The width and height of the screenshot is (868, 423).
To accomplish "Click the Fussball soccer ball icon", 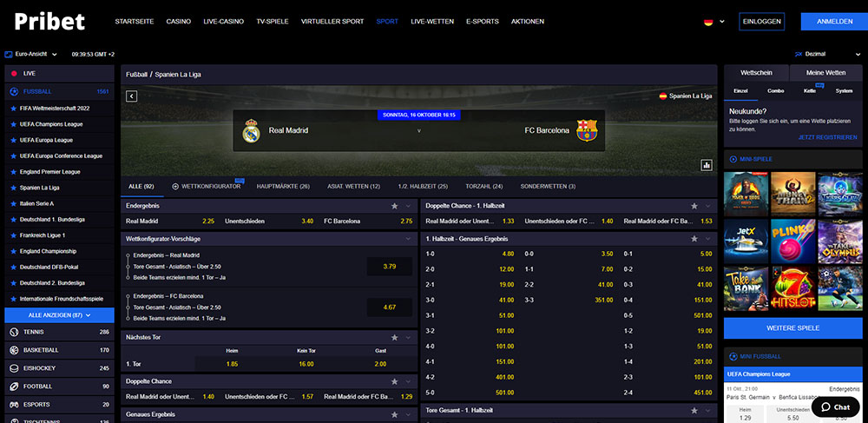I will [x=14, y=91].
